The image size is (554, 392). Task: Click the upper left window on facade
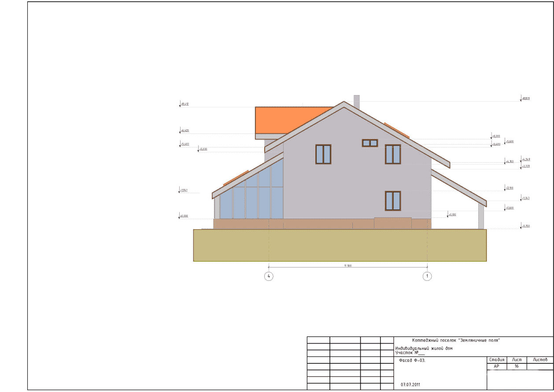pos(323,154)
